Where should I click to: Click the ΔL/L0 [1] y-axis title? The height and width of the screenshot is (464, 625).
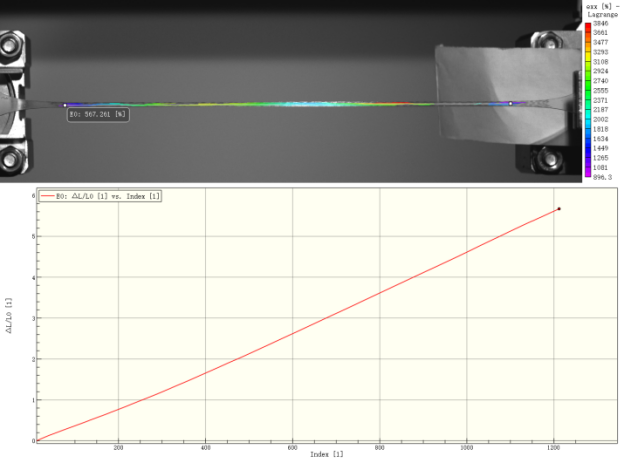(9, 315)
